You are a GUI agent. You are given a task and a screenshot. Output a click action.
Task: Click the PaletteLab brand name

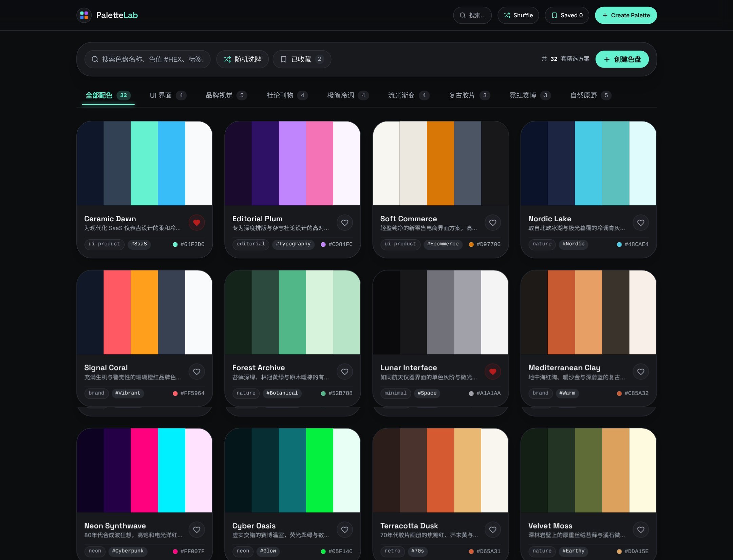point(117,15)
